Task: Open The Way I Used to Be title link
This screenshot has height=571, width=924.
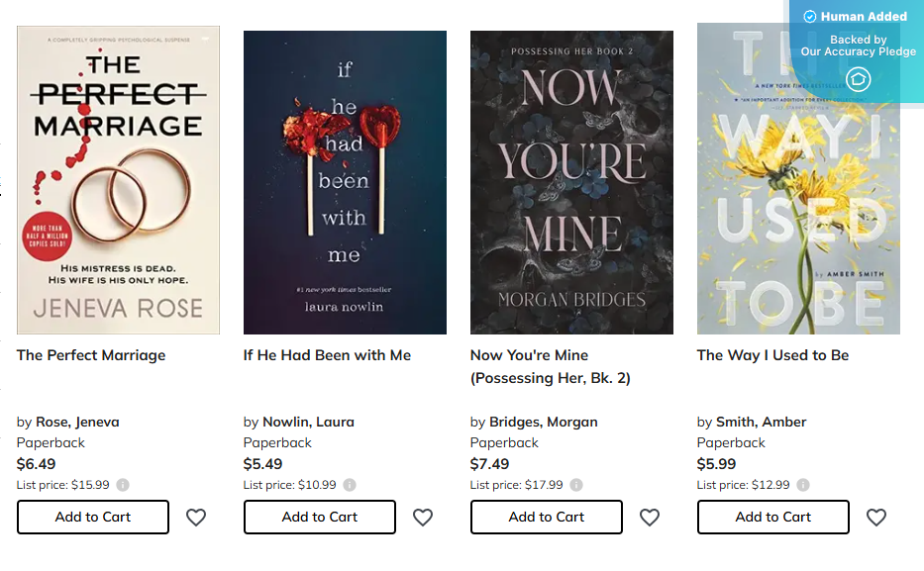Action: [772, 355]
